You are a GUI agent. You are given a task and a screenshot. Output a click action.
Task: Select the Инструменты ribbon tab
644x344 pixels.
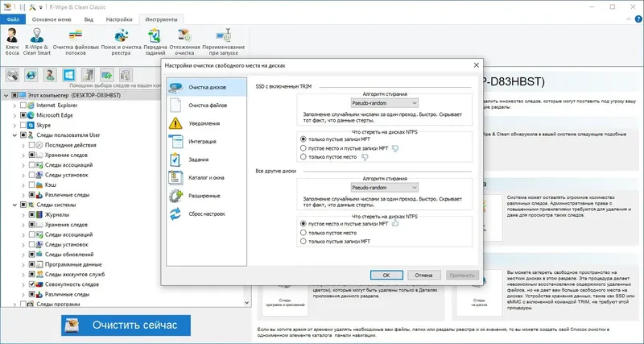pyautogui.click(x=161, y=19)
